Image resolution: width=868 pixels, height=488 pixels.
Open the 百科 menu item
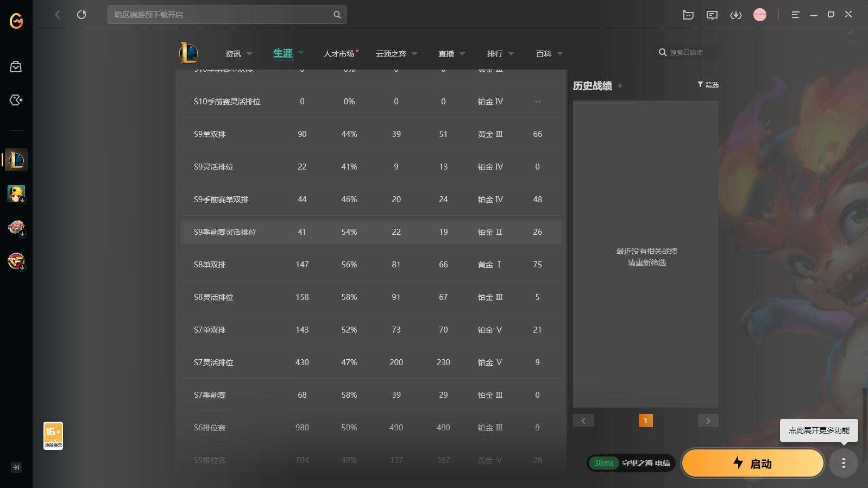point(549,54)
